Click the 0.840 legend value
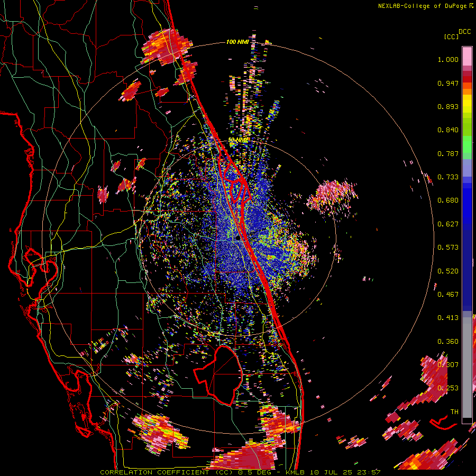This screenshot has height=476, width=476. pos(448,130)
